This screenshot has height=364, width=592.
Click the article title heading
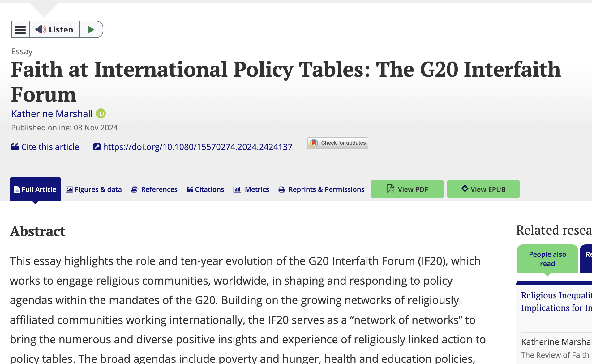286,82
